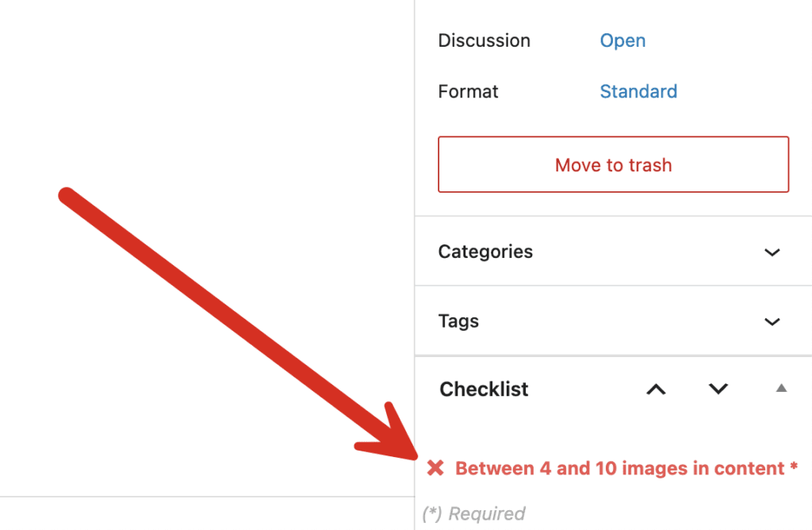Click the Tags header label
The image size is (812, 530).
(458, 321)
